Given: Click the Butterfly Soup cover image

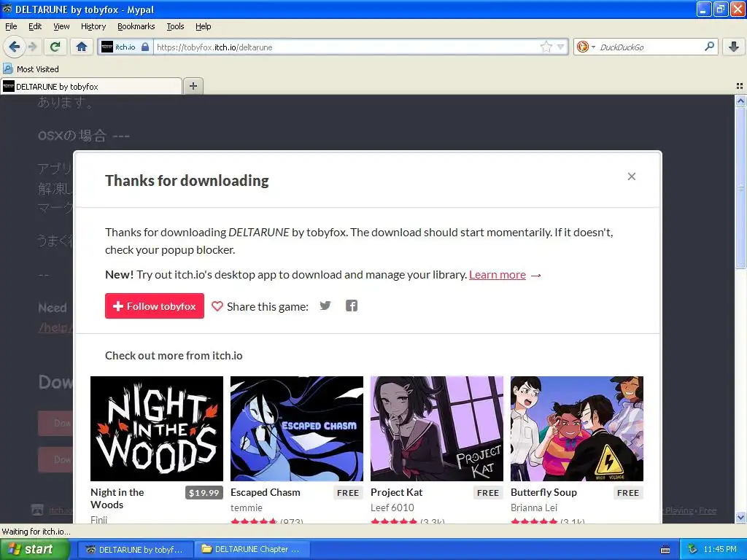Looking at the screenshot, I should pyautogui.click(x=577, y=429).
